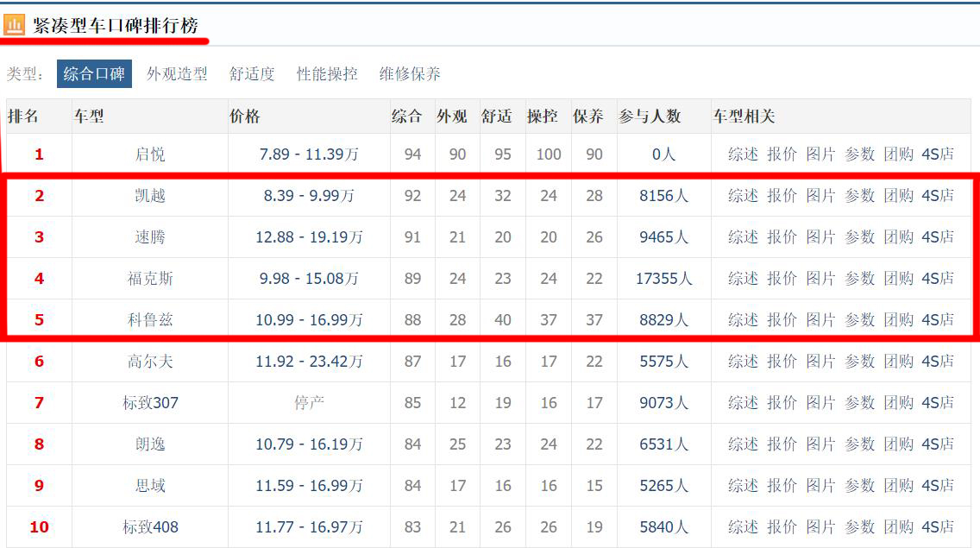View 综述 for 福克斯

pos(742,279)
